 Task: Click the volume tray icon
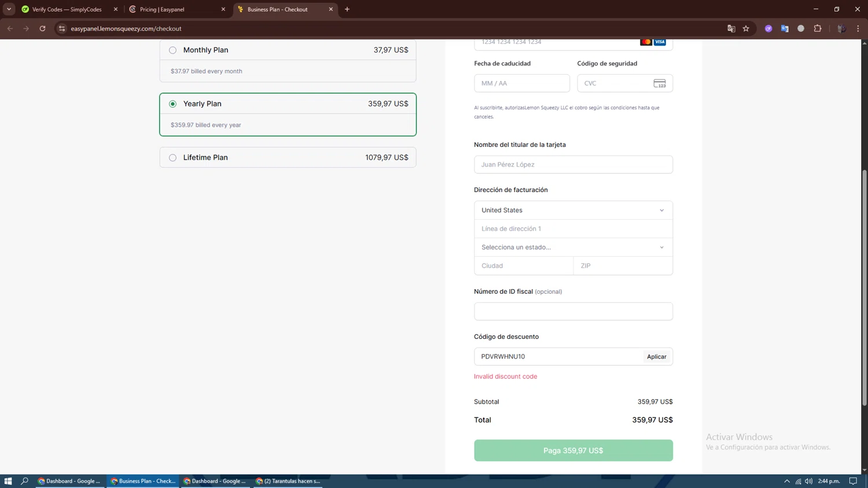(809, 481)
